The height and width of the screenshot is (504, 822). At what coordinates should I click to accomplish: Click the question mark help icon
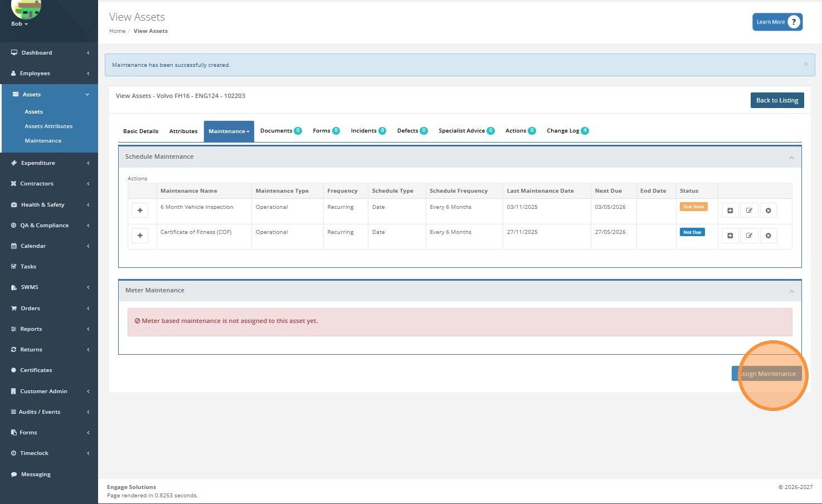pyautogui.click(x=794, y=22)
